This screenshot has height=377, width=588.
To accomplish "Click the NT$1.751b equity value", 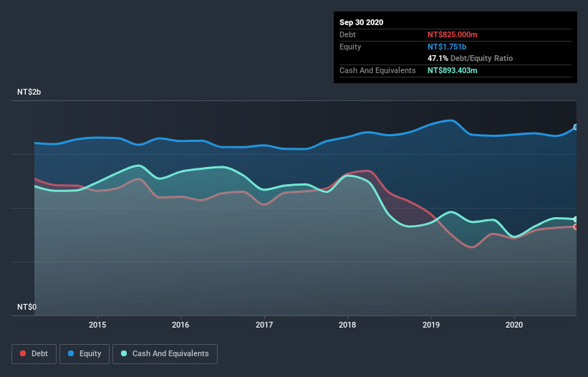I will tap(447, 47).
